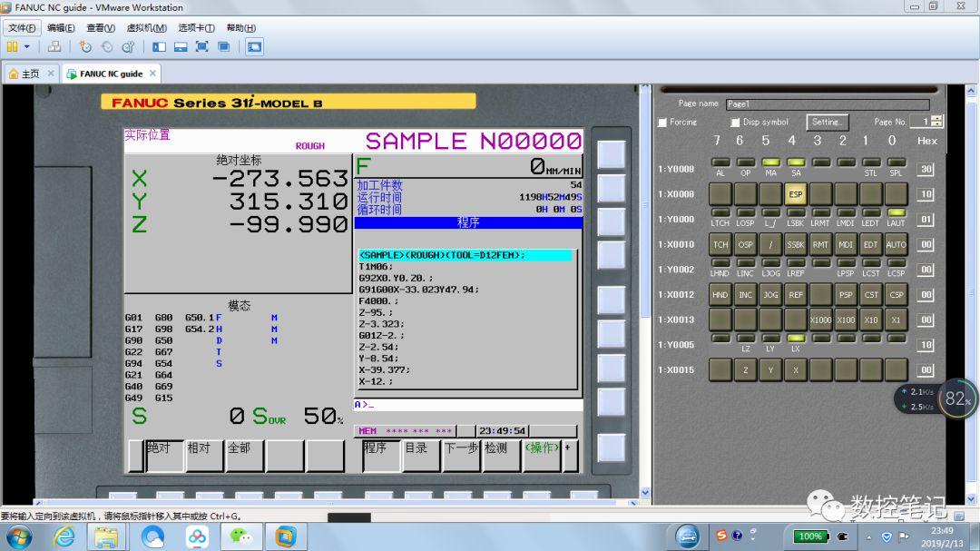Enable the Forcing checkbox
Viewport: 980px width, 551px height.
(x=661, y=122)
